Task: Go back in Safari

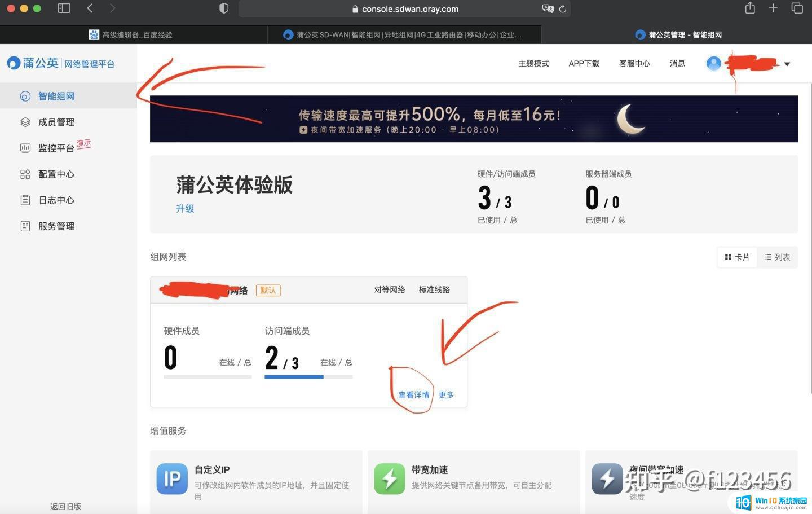Action: coord(90,8)
